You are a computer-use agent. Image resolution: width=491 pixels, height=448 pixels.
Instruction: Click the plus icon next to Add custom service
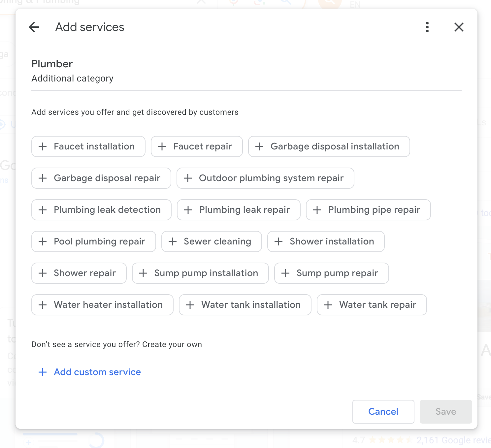[x=43, y=372]
